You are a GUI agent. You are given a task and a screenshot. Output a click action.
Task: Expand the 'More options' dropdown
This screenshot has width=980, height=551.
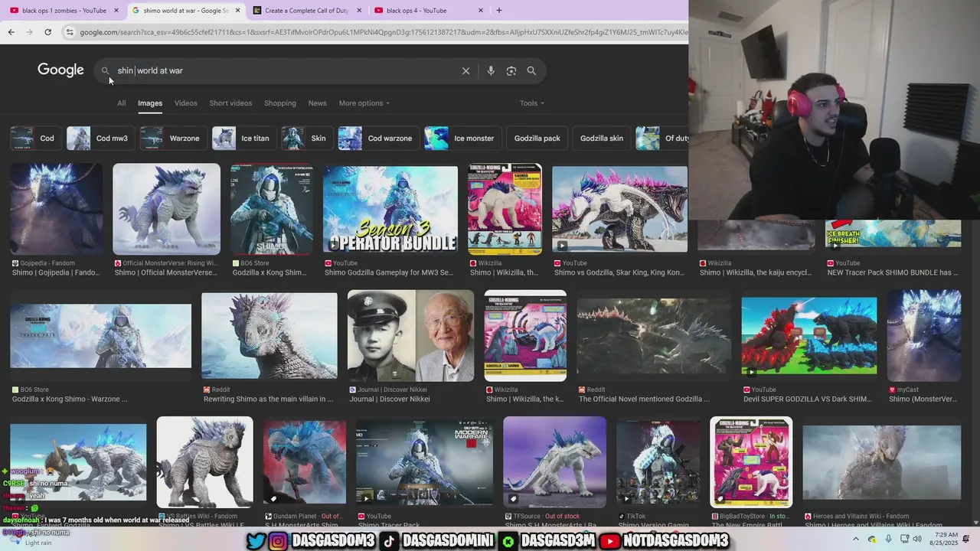(x=364, y=103)
